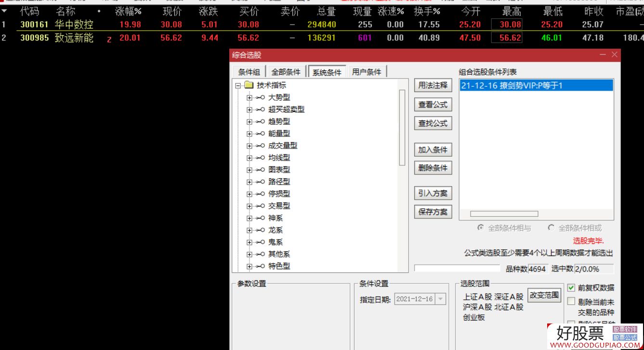Image resolution: width=644 pixels, height=350 pixels.
Task: Select the 其他系 tree item
Action: pyautogui.click(x=279, y=254)
